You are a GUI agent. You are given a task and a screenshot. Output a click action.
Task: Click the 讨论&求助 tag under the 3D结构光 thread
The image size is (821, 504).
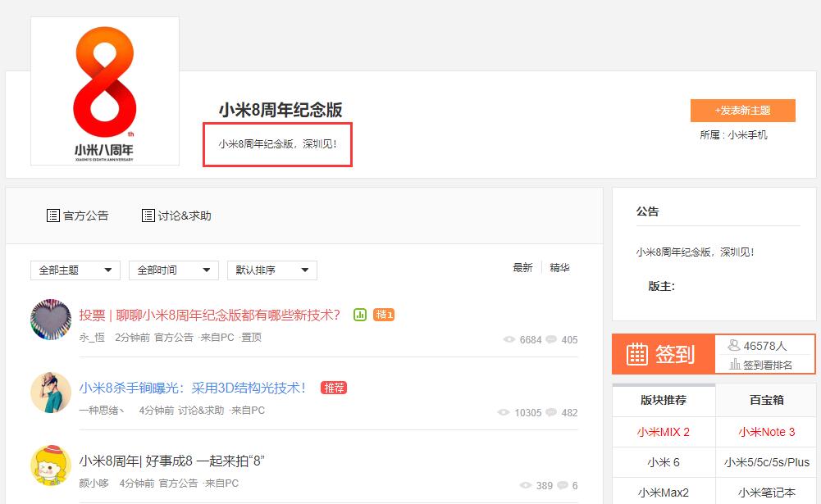click(201, 411)
